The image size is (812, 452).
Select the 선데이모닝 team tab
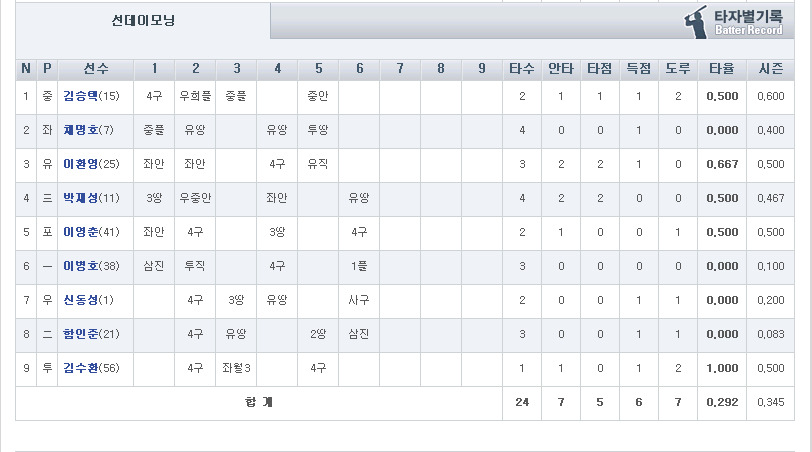point(143,21)
